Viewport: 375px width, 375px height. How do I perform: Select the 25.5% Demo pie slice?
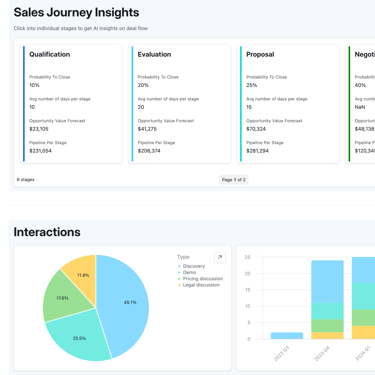coord(80,337)
